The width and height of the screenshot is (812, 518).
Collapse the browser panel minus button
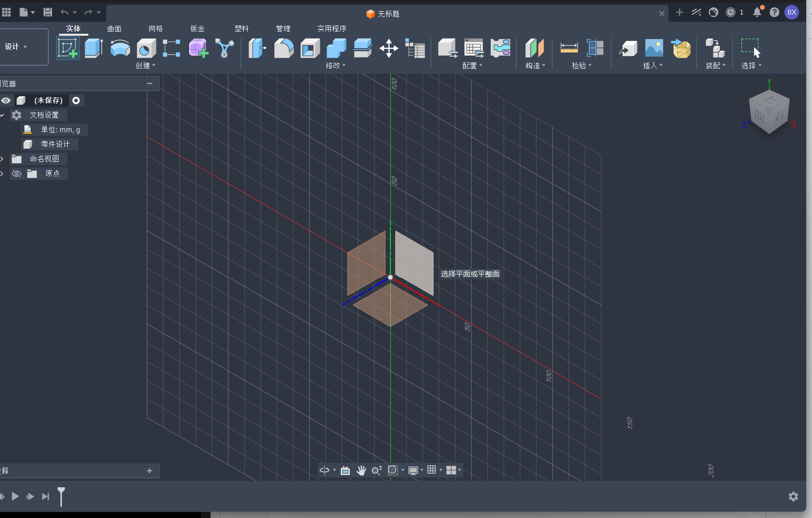pos(150,83)
